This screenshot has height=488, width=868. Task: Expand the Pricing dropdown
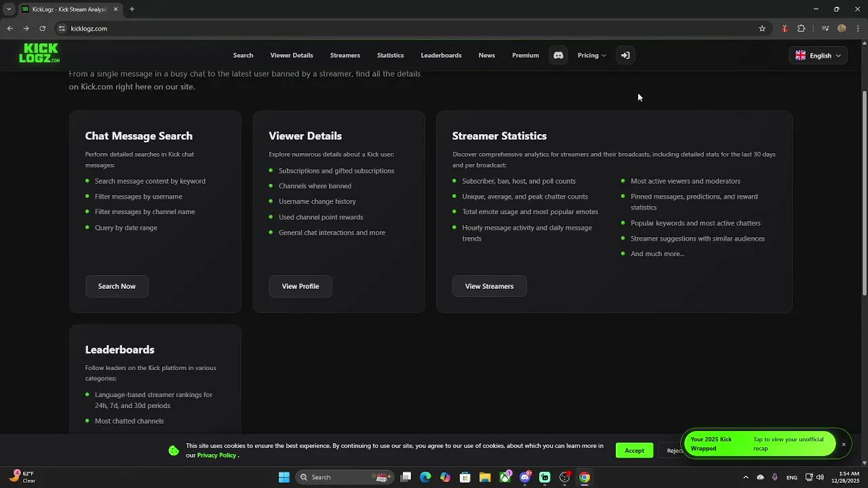point(591,56)
